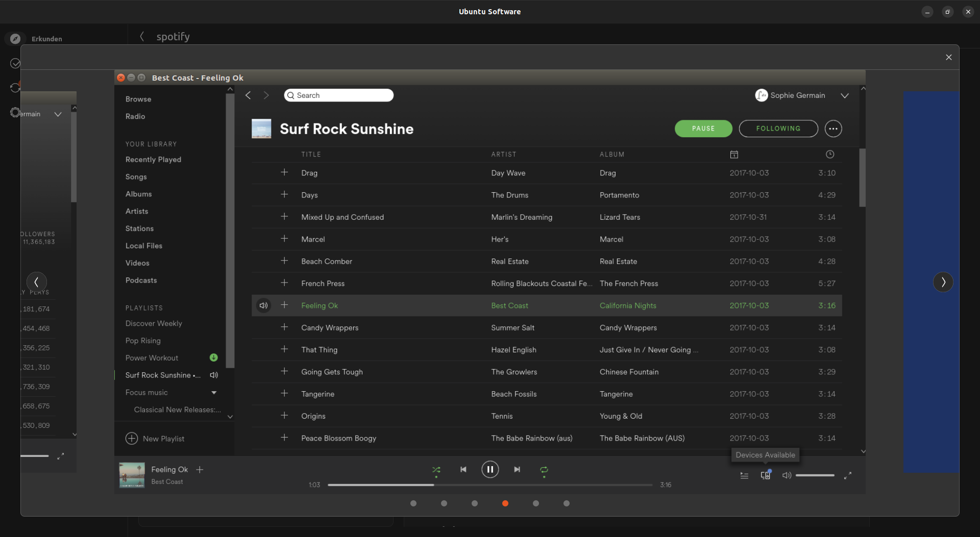Add Tangerine to your library
The width and height of the screenshot is (980, 537).
284,393
